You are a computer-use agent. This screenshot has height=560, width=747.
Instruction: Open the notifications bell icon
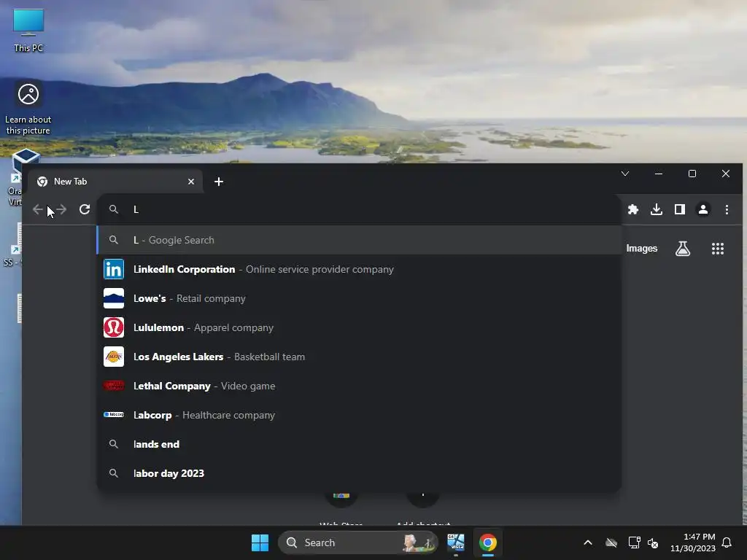point(727,542)
